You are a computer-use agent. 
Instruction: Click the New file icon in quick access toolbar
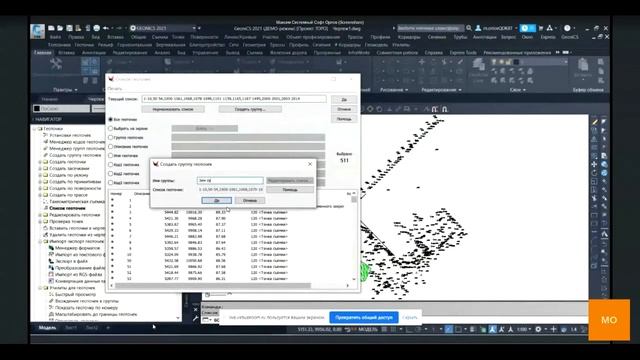click(x=51, y=28)
